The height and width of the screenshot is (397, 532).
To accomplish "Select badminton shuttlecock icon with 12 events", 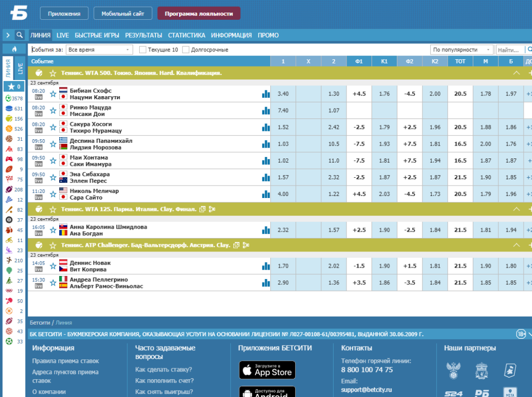I will click(x=9, y=200).
